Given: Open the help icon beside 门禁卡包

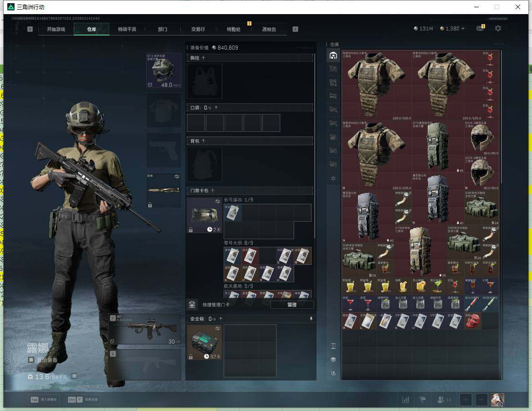Looking at the screenshot, I should [212, 191].
